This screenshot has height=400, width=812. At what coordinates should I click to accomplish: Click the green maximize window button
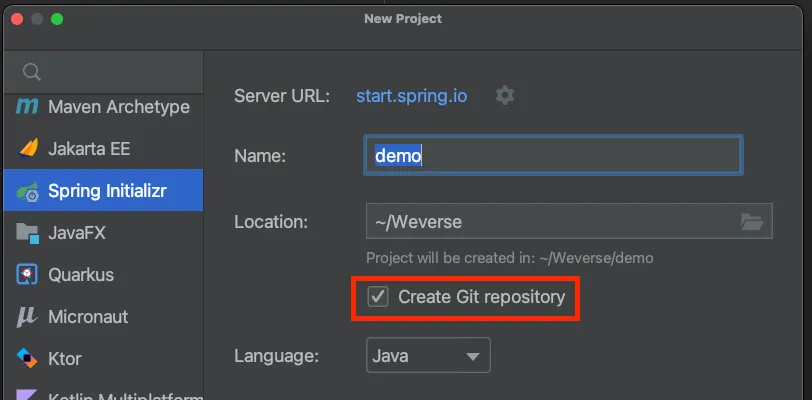[57, 19]
